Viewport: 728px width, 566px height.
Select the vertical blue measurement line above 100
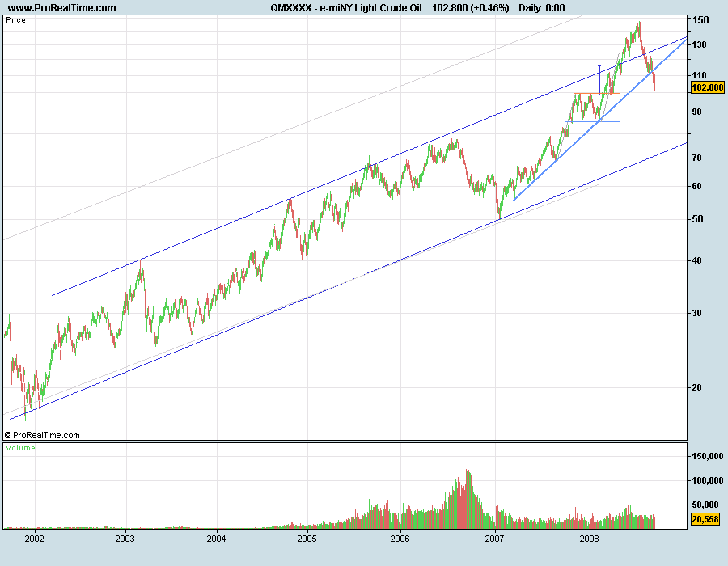tap(599, 80)
